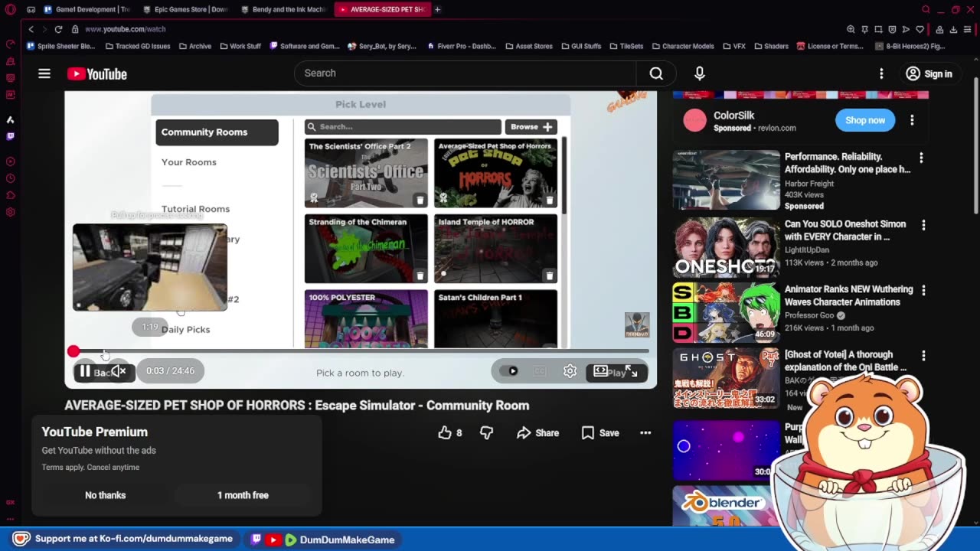Image resolution: width=980 pixels, height=551 pixels.
Task: Switch to Bendy and the Ink Machine tab
Action: point(285,9)
